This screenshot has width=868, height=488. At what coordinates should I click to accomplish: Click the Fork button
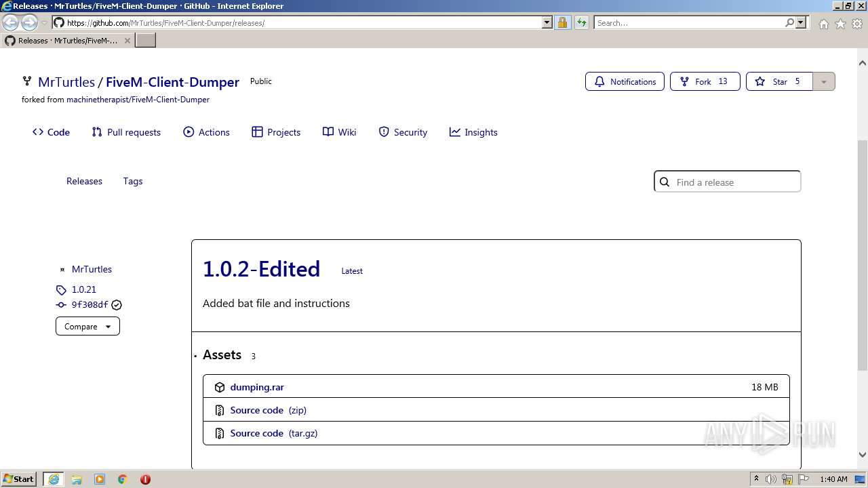tap(705, 81)
